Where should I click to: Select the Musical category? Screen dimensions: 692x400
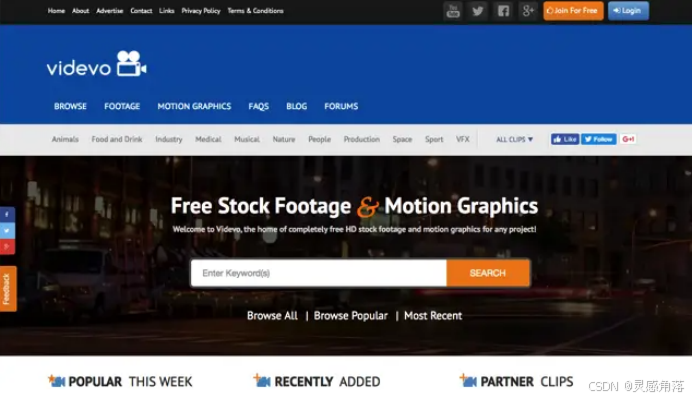pos(247,139)
